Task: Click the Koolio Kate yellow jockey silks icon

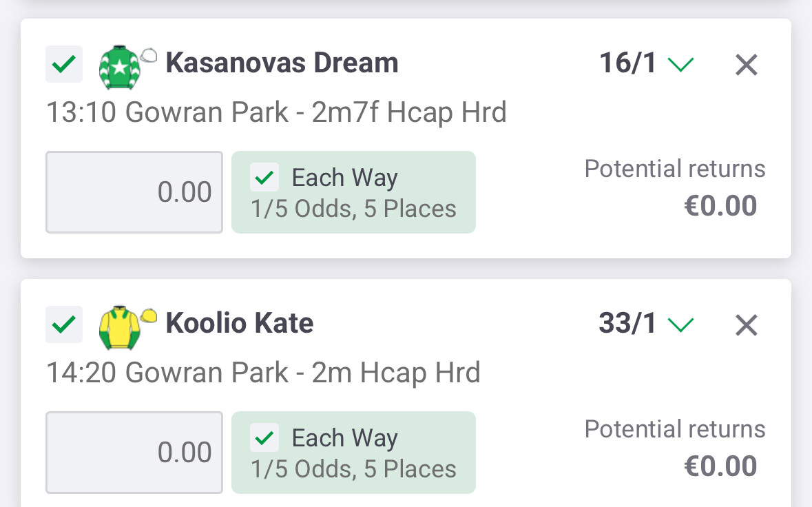Action: 120,327
